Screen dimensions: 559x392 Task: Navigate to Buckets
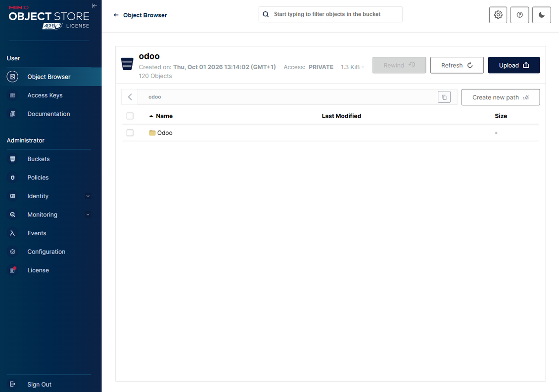[50, 159]
